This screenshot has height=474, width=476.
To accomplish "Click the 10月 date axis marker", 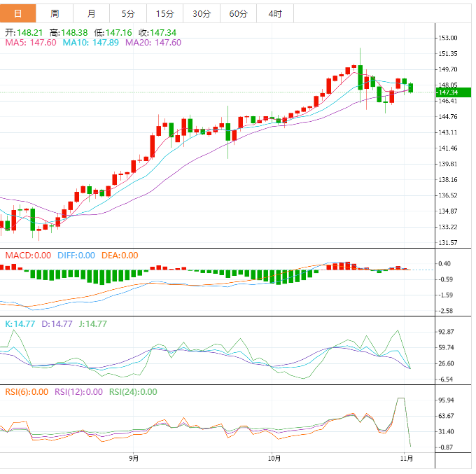I will tap(274, 459).
